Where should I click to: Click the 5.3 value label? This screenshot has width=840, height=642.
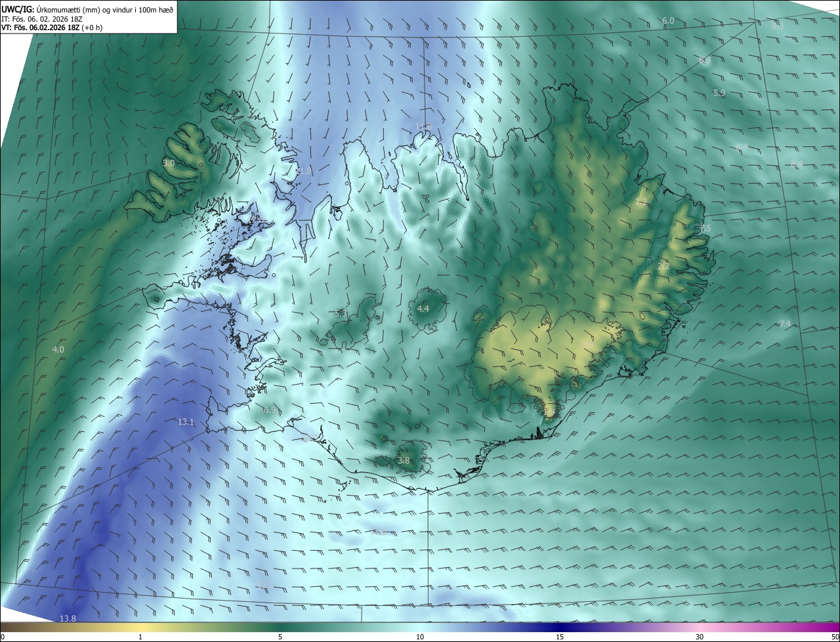point(341,314)
